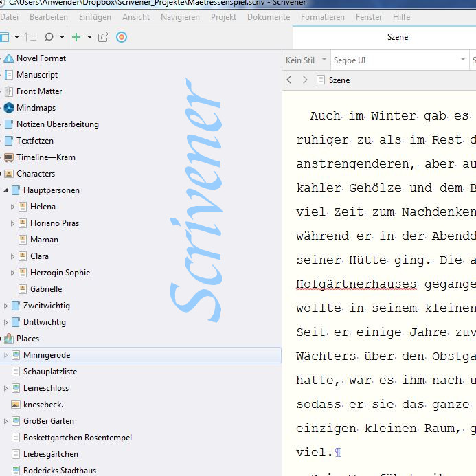Image resolution: width=476 pixels, height=476 pixels.
Task: Select Mindmaps in the binder
Action: pos(36,108)
